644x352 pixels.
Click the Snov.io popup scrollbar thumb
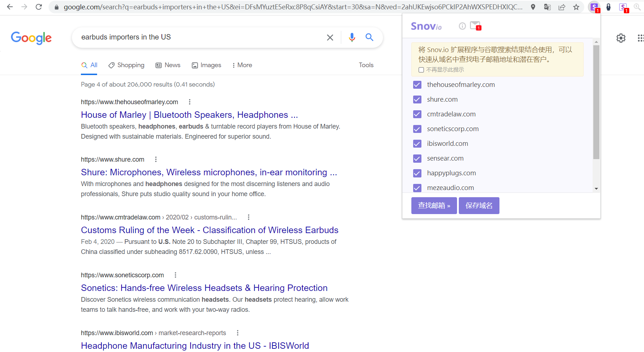596,102
